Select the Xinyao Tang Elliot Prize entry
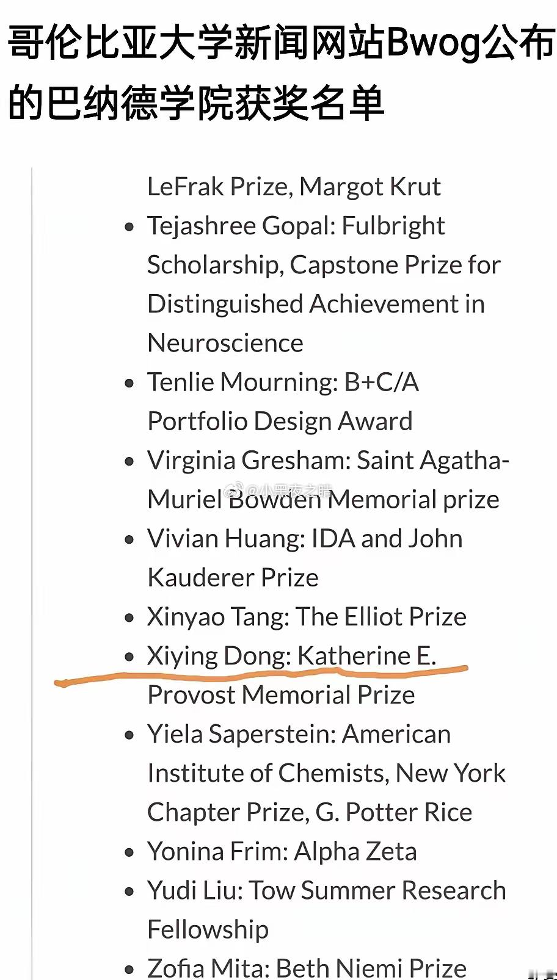Image resolution: width=557 pixels, height=980 pixels. (x=307, y=617)
